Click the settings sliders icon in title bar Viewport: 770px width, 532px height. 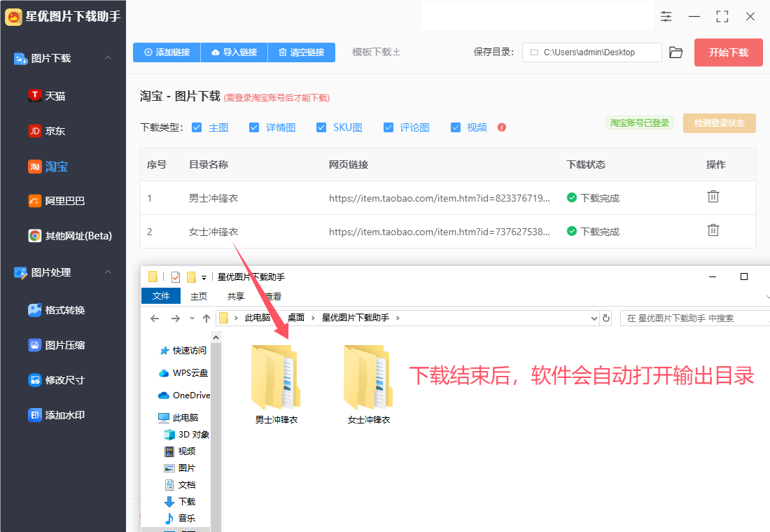pos(666,16)
